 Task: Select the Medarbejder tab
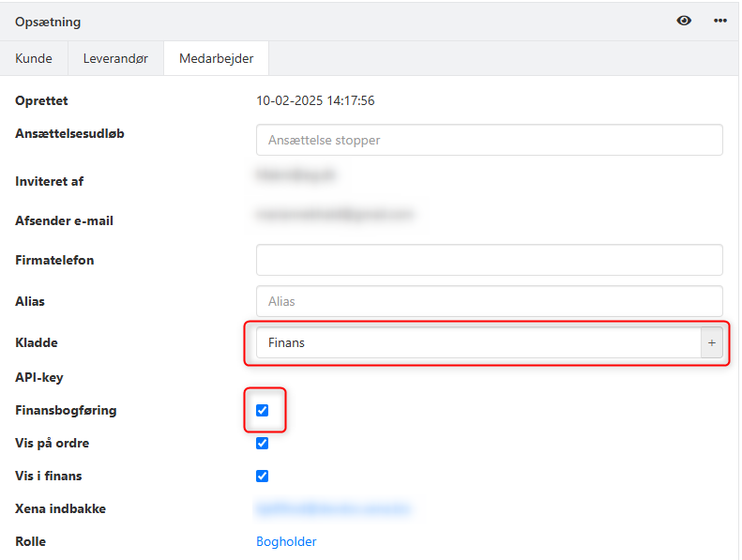[x=216, y=58]
